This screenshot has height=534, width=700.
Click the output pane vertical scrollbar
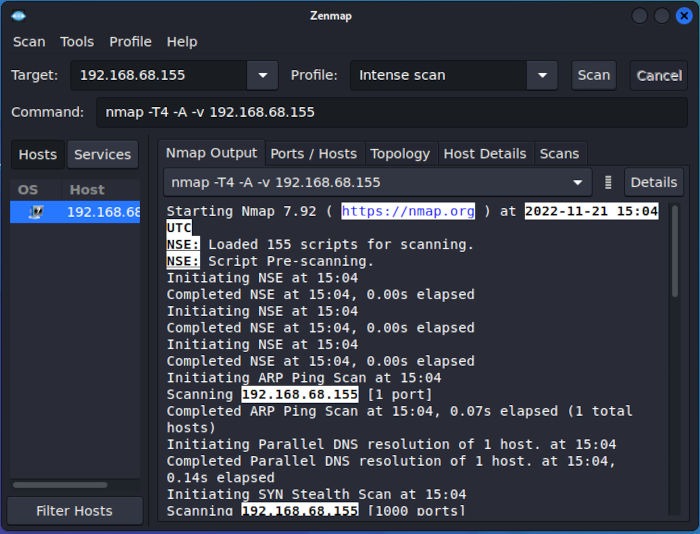pyautogui.click(x=675, y=251)
